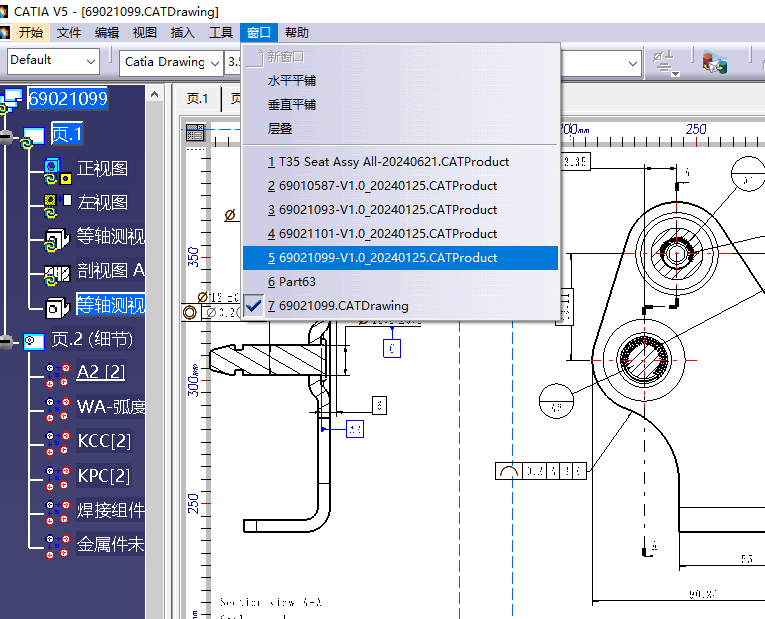Click the dimension tolerance toolbar icon
Viewport: 765px width, 619px height.
tap(665, 63)
